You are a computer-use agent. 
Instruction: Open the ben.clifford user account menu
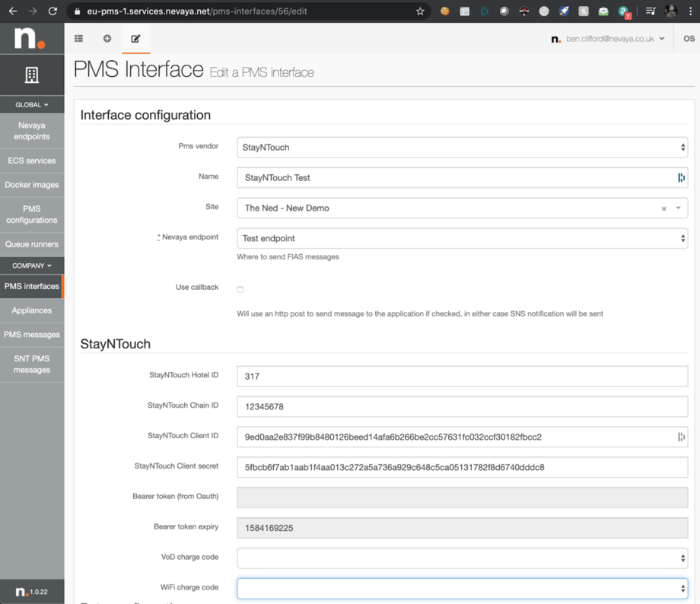pos(608,39)
